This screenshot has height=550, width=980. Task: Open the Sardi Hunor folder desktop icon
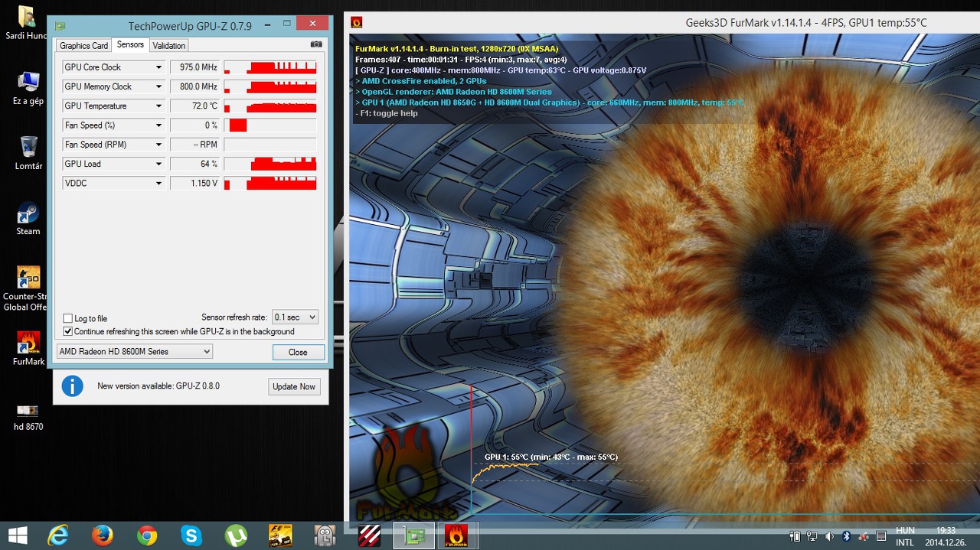tap(28, 24)
